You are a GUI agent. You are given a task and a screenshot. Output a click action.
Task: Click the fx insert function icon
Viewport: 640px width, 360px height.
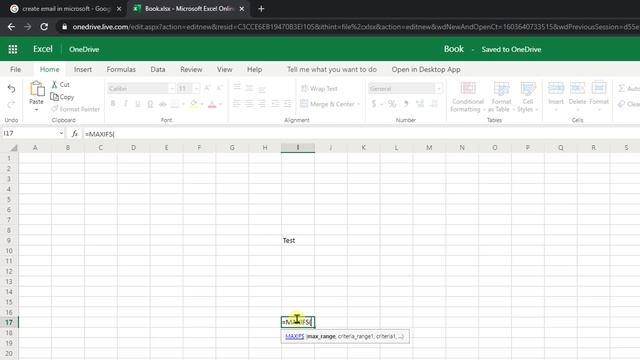[x=74, y=133]
